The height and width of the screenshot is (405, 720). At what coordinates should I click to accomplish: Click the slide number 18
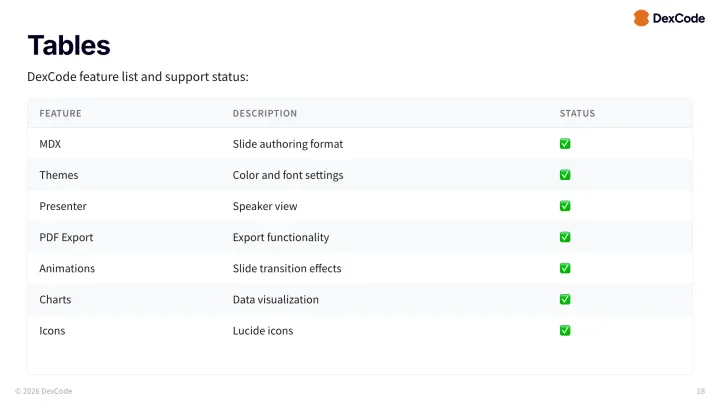click(x=700, y=390)
